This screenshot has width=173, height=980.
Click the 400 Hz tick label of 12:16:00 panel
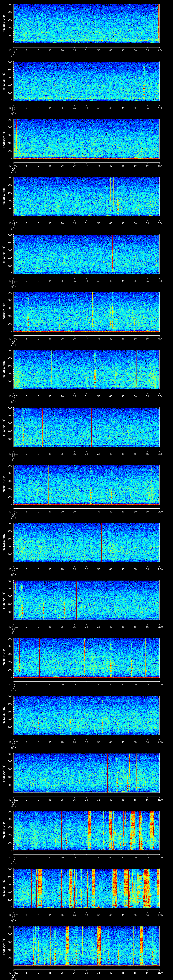[10, 892]
